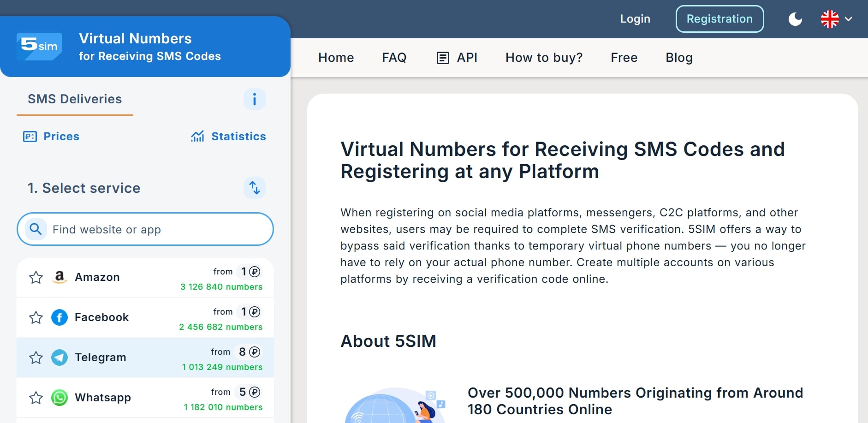Click the search magnifier icon
This screenshot has height=423, width=868.
point(36,229)
